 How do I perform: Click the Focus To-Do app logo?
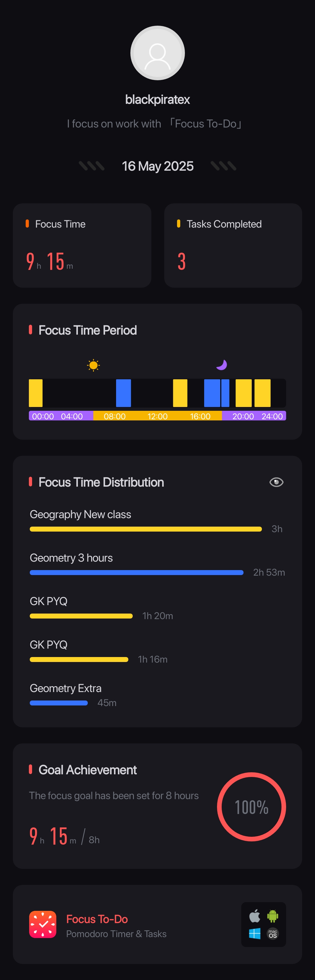[43, 924]
